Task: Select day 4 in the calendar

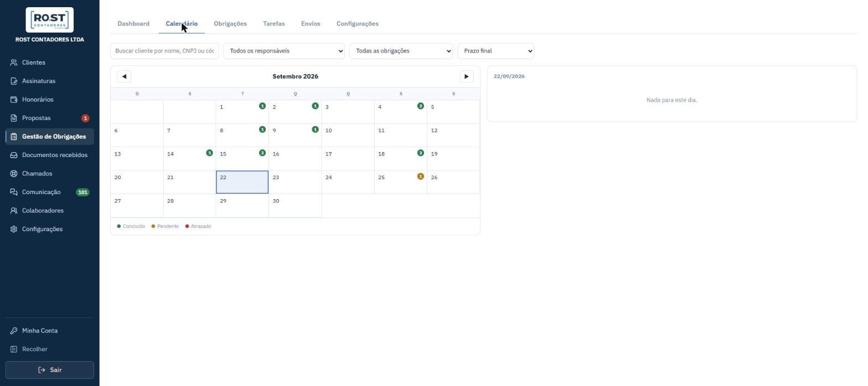Action: [x=401, y=112]
